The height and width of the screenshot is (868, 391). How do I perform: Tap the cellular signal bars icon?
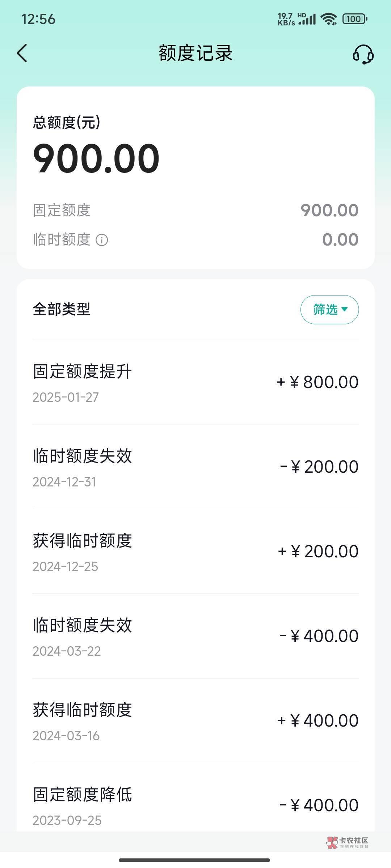(307, 19)
